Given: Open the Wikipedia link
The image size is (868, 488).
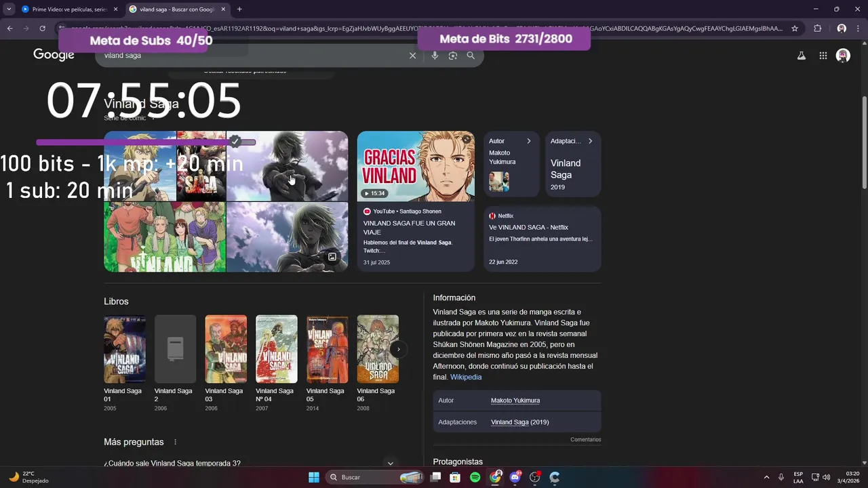Looking at the screenshot, I should [x=466, y=377].
